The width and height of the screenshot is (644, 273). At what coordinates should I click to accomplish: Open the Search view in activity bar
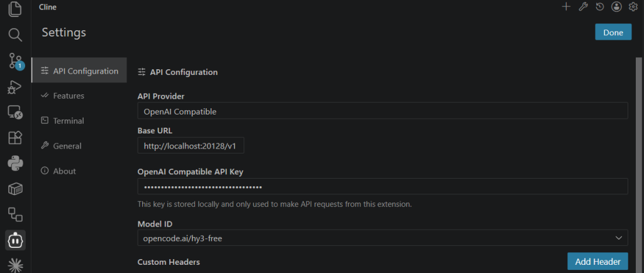[x=15, y=35]
